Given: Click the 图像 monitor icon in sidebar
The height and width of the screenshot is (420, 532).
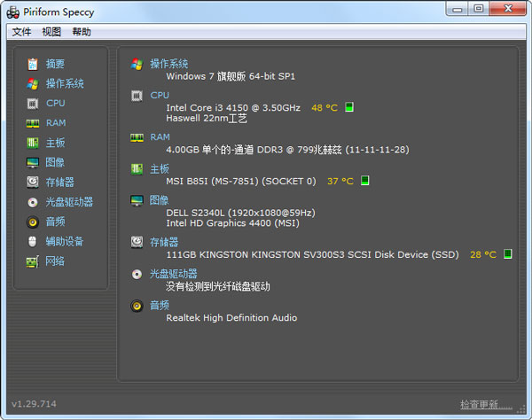Looking at the screenshot, I should click(x=33, y=163).
